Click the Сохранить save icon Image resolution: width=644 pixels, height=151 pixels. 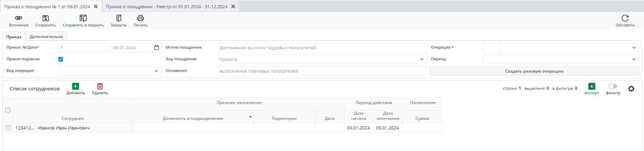click(x=45, y=18)
